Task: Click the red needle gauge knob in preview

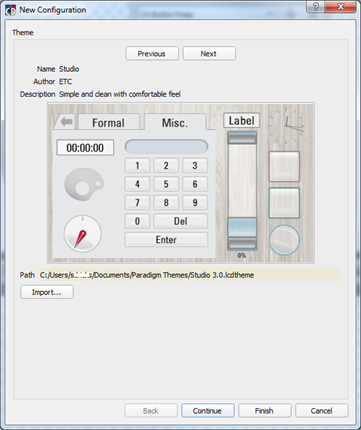Action: [82, 234]
